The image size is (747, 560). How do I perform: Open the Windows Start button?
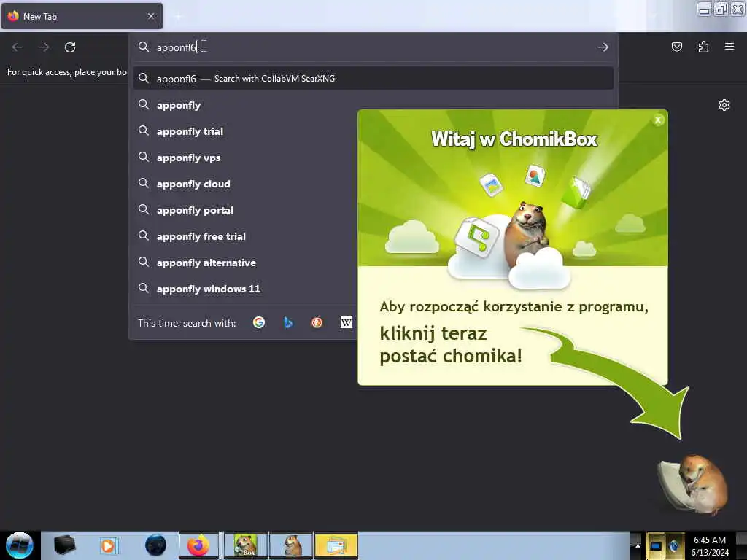click(x=19, y=545)
